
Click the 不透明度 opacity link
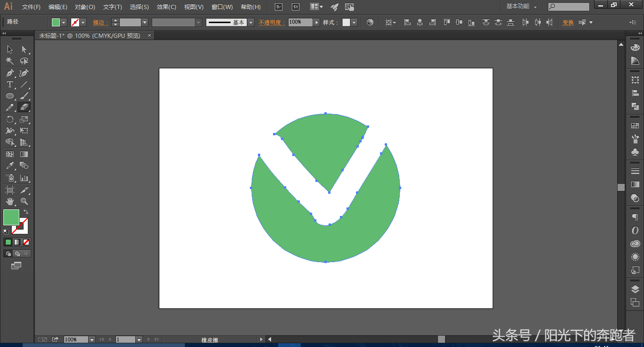(272, 23)
